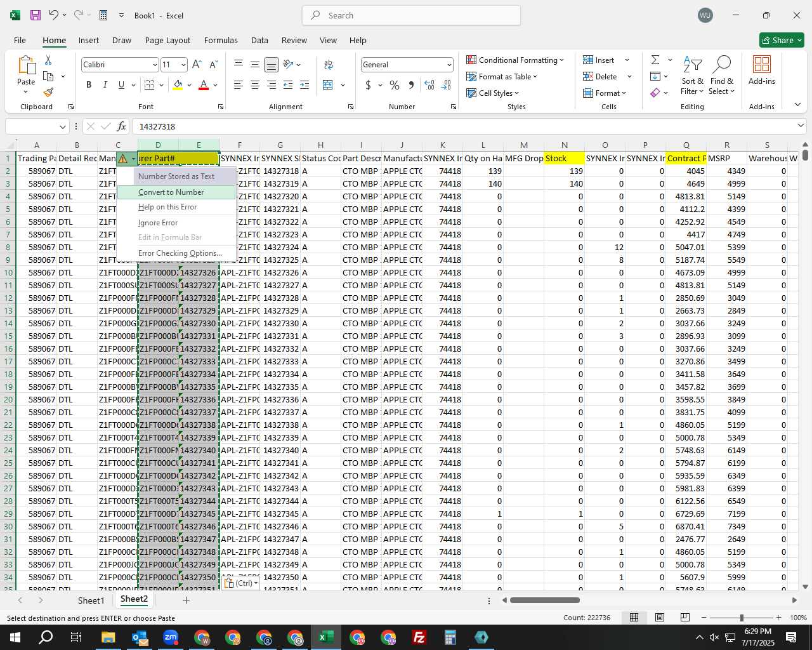Click the AutoSum sigma icon
812x650 pixels.
pos(655,60)
